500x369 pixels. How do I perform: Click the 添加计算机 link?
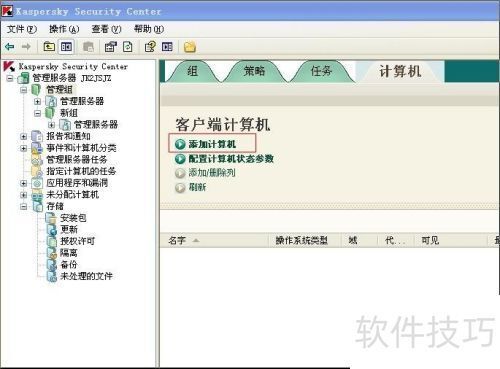tap(212, 144)
